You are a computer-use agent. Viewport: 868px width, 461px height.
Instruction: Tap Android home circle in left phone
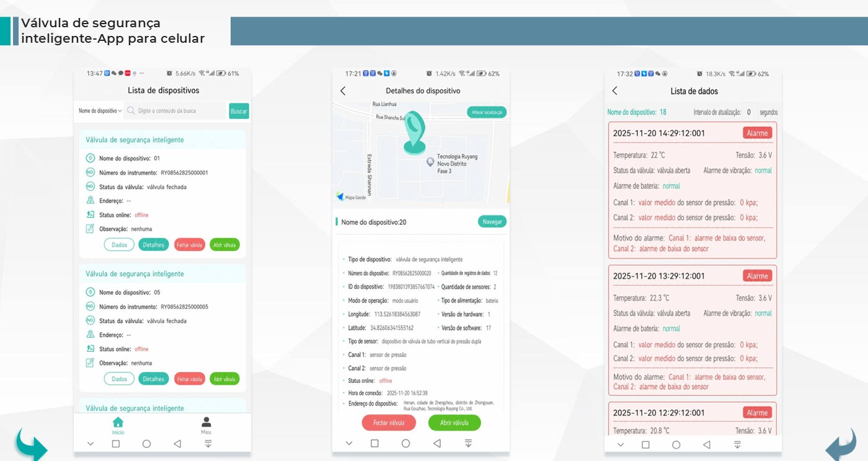(x=146, y=444)
